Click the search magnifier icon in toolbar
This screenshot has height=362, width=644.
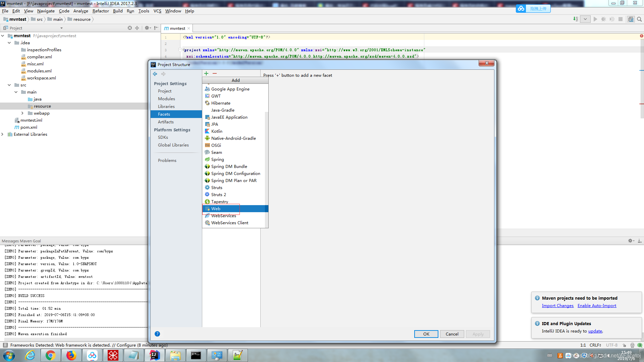639,19
